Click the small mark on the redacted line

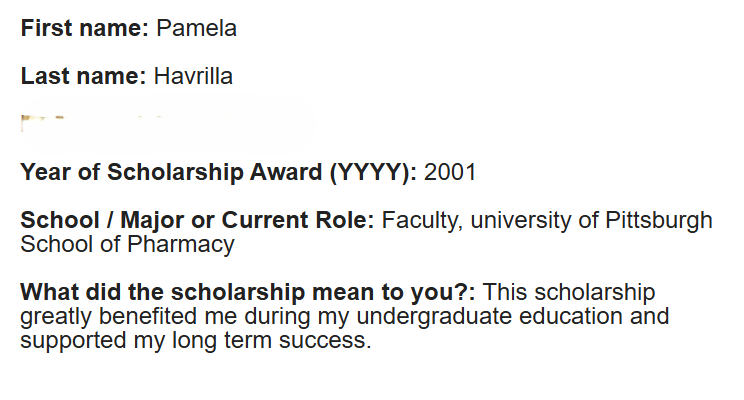pos(43,121)
